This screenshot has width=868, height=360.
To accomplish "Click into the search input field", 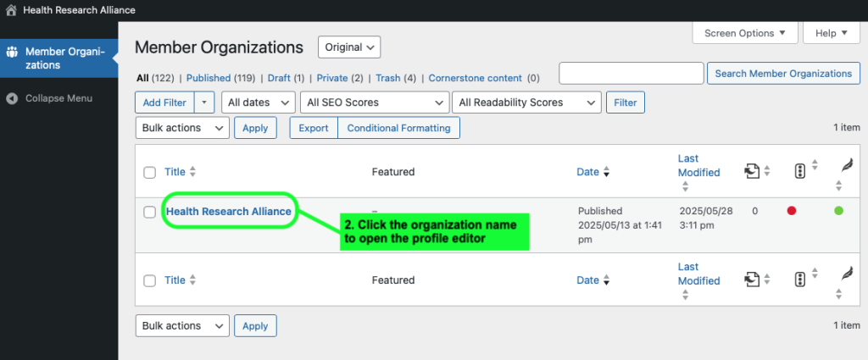I will point(631,74).
